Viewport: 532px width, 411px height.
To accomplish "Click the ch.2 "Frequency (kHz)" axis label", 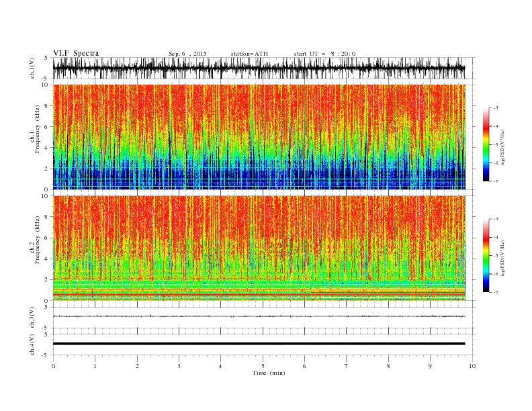I will (x=37, y=240).
